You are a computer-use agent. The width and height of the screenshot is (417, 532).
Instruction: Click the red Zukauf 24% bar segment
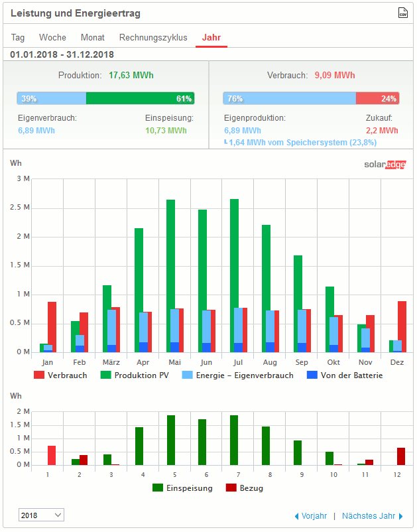377,99
